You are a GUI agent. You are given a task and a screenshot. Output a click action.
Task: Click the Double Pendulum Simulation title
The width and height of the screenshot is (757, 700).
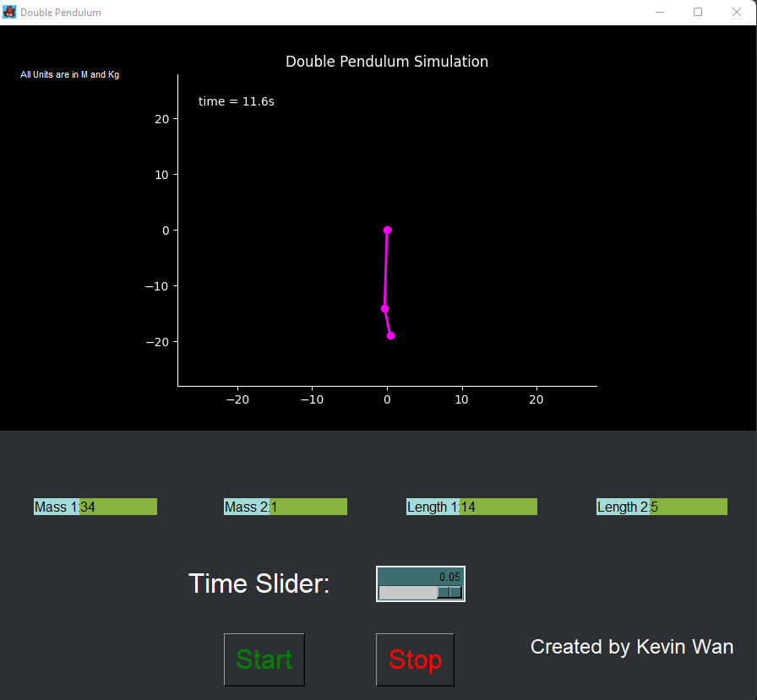(x=386, y=61)
